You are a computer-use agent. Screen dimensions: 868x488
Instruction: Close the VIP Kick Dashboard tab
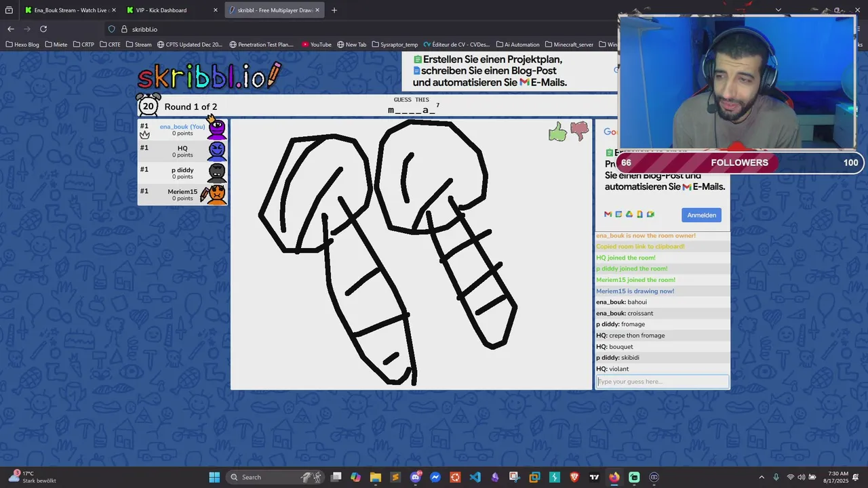(x=216, y=10)
